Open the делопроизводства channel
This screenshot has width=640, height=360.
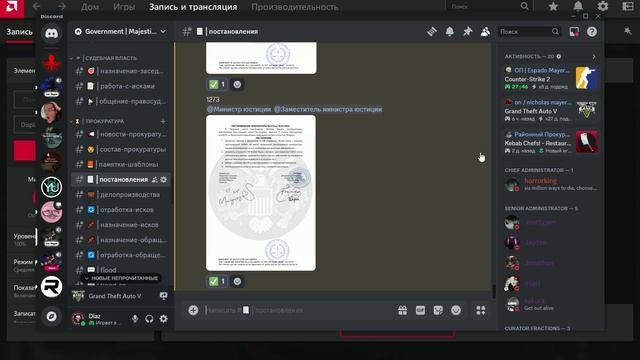(x=121, y=195)
